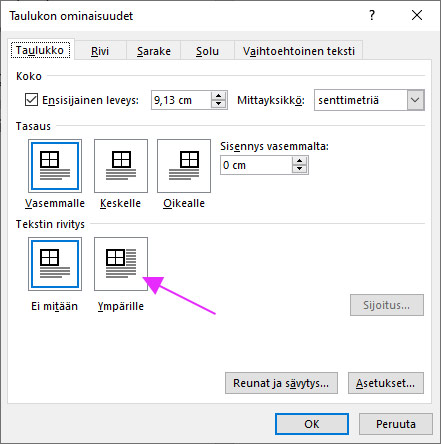The image size is (441, 444).
Task: Cancel with the Peruuta button
Action: (396, 424)
